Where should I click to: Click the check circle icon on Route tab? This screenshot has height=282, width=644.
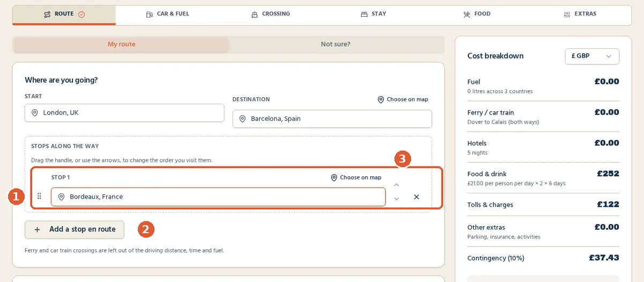(x=82, y=15)
